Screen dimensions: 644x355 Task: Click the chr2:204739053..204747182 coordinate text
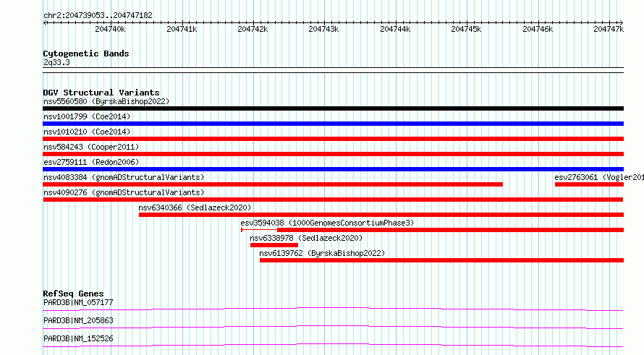[98, 15]
